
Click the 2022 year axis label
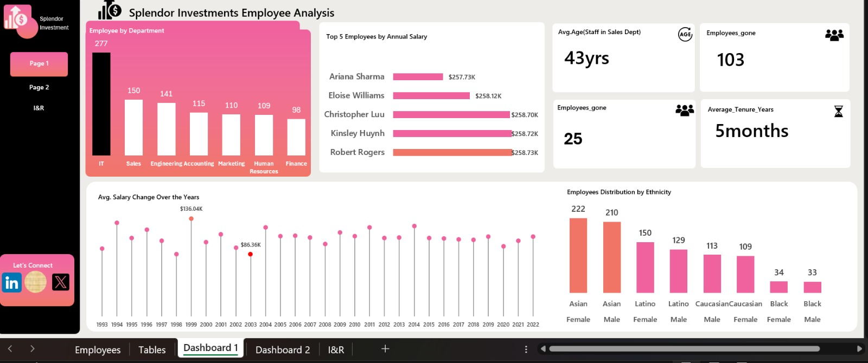coord(533,325)
